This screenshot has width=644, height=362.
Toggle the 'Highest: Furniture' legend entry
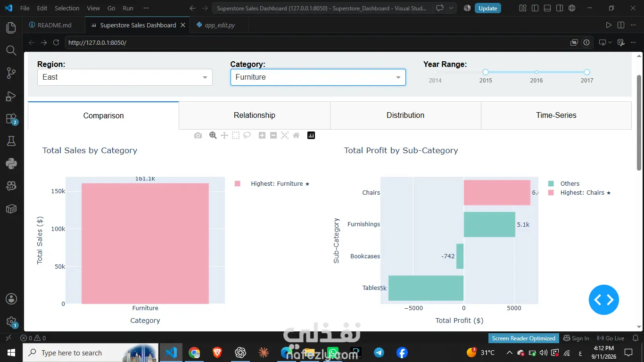[272, 184]
